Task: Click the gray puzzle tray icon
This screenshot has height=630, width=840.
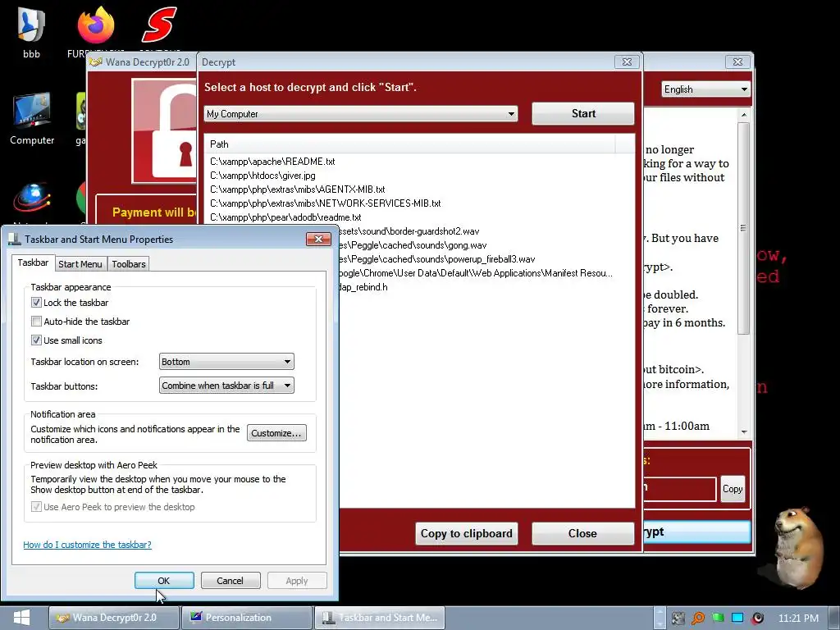Action: click(x=678, y=619)
